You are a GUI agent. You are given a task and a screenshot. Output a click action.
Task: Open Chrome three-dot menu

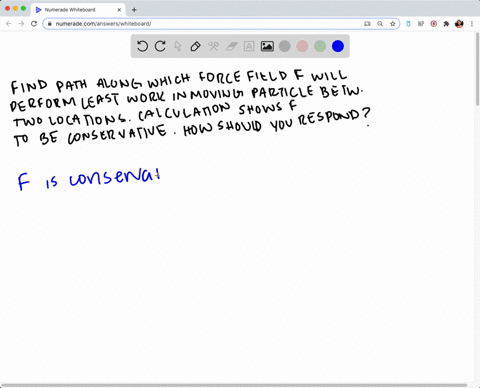(x=472, y=24)
